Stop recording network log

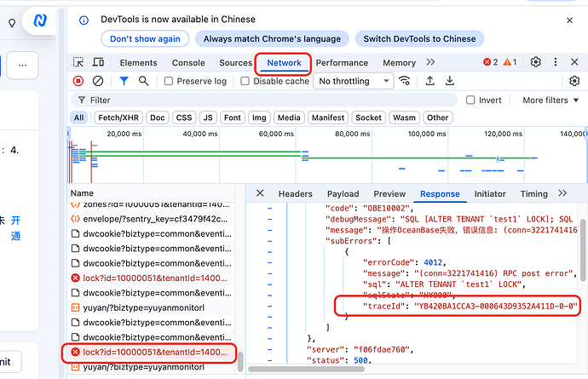click(x=78, y=81)
